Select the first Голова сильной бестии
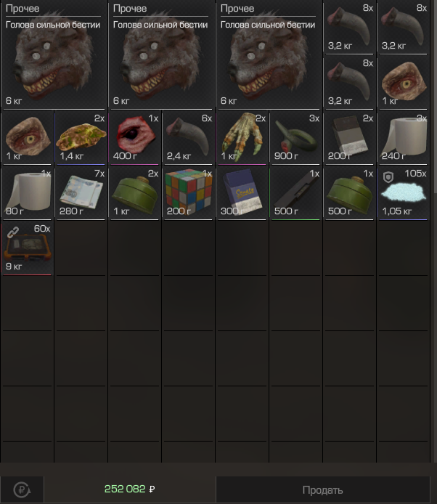Viewport: 437px width, 504px height. [x=54, y=54]
